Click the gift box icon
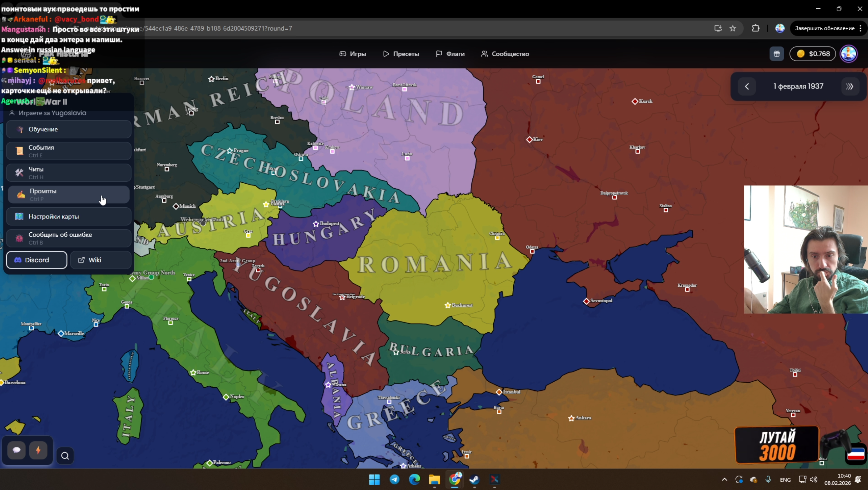Screen dimensions: 868x490 coord(777,54)
